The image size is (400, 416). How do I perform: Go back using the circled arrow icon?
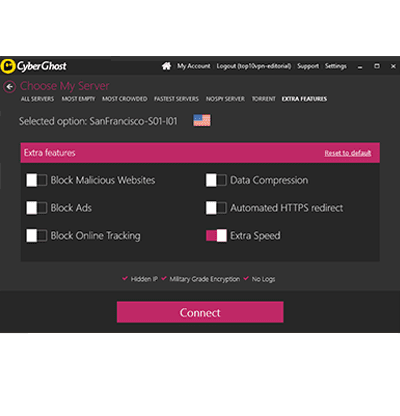(x=10, y=87)
